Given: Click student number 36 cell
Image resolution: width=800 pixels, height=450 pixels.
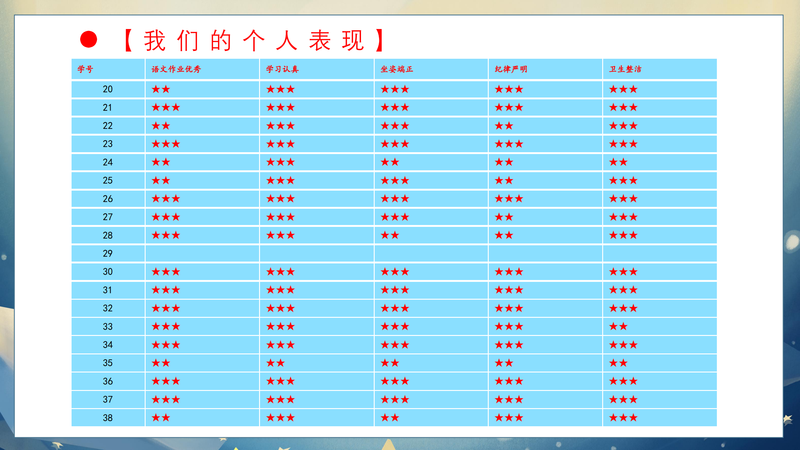Looking at the screenshot, I should click(108, 382).
